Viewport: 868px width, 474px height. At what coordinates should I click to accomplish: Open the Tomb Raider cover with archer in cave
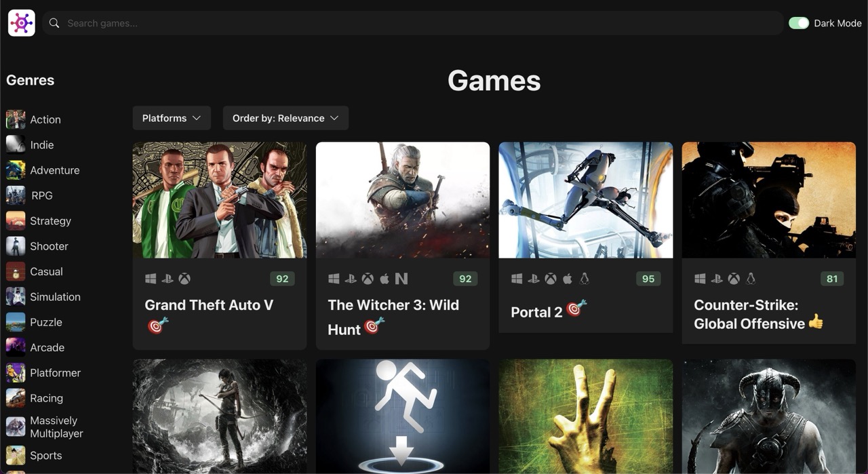point(220,416)
